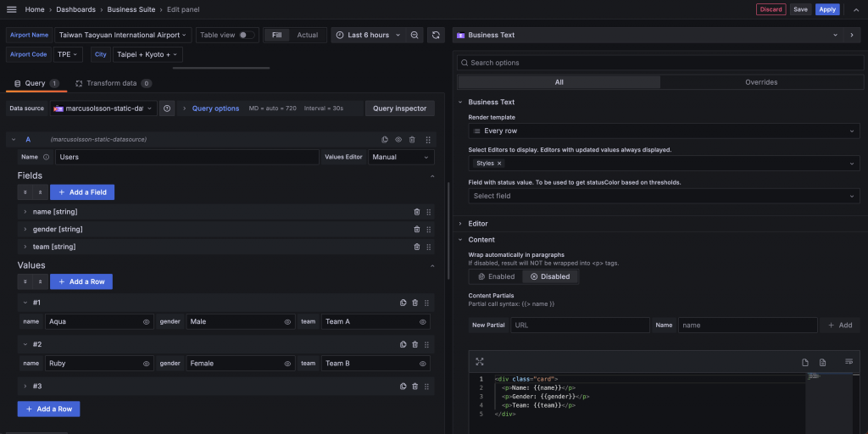
Task: Duplicate query A with the copy icon
Action: [x=385, y=139]
